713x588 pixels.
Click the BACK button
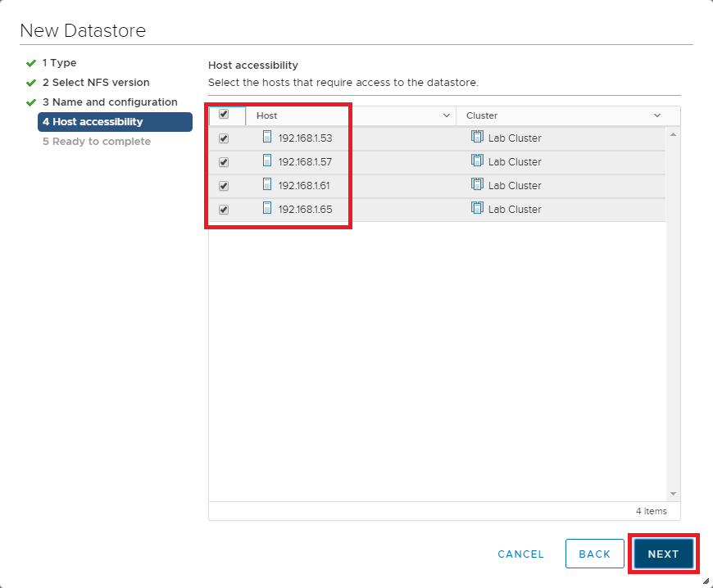coord(594,554)
